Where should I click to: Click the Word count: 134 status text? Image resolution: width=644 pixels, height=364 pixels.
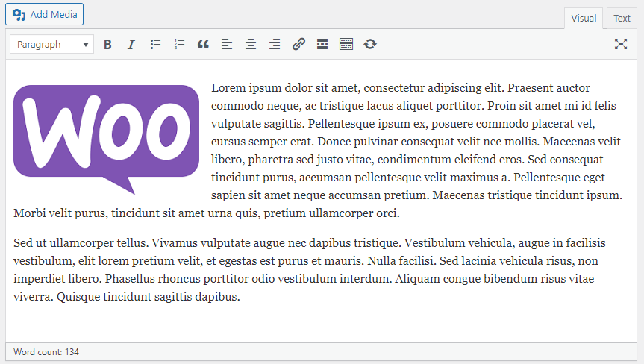click(46, 352)
